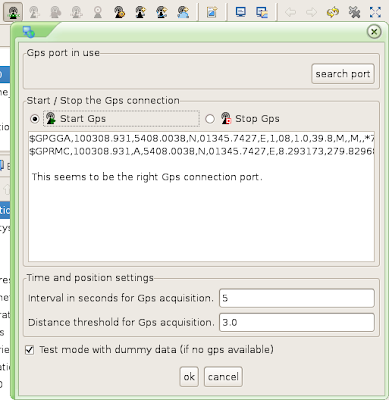Confirm the dialog with ok button
Image resolution: width=389 pixels, height=400 pixels.
tap(189, 377)
